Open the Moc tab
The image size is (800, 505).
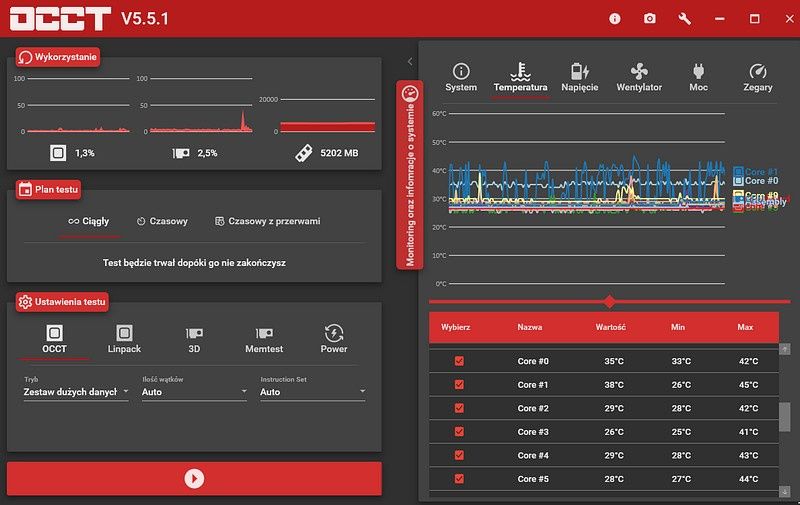pyautogui.click(x=698, y=78)
